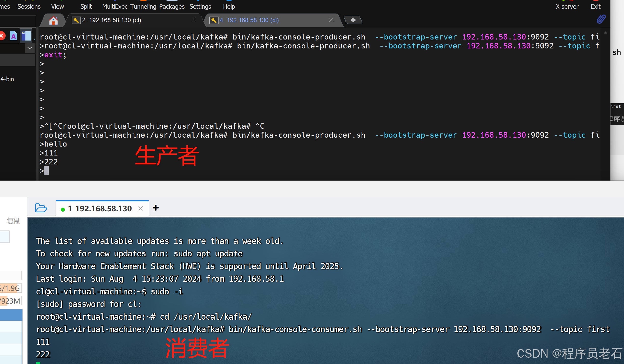Open the MultiExec menu

115,7
